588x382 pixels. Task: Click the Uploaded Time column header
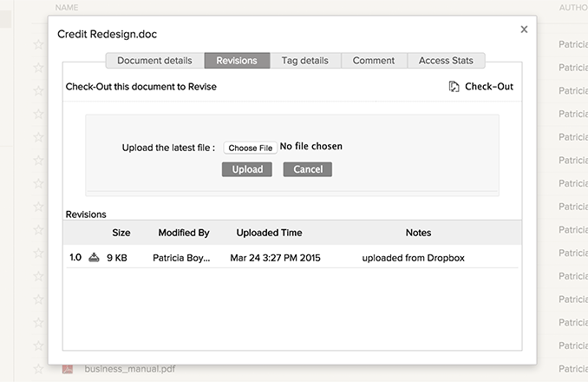pyautogui.click(x=269, y=233)
